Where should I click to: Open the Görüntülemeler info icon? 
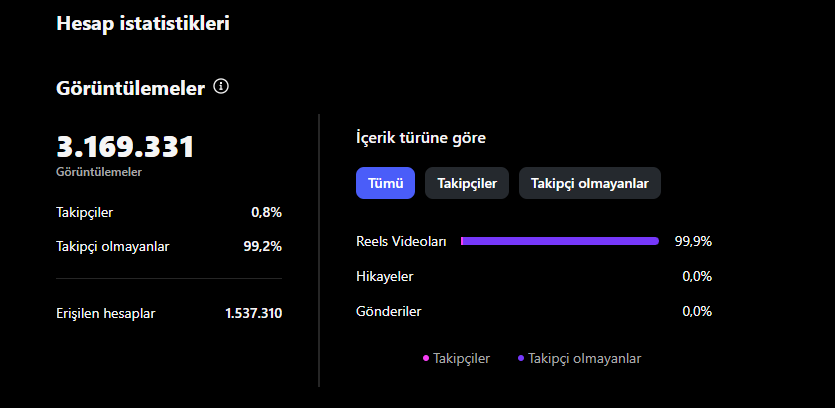(x=221, y=86)
